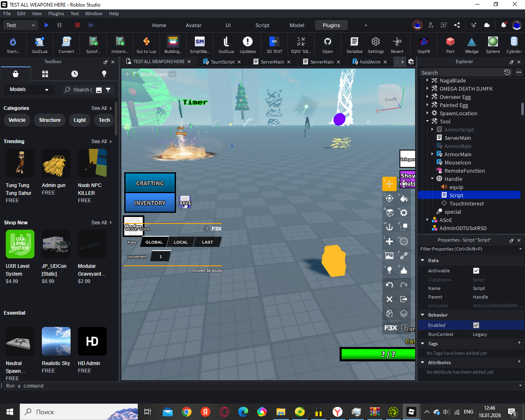Select the F3X anchor tool
Screen dimensions: 525x420
(389, 227)
